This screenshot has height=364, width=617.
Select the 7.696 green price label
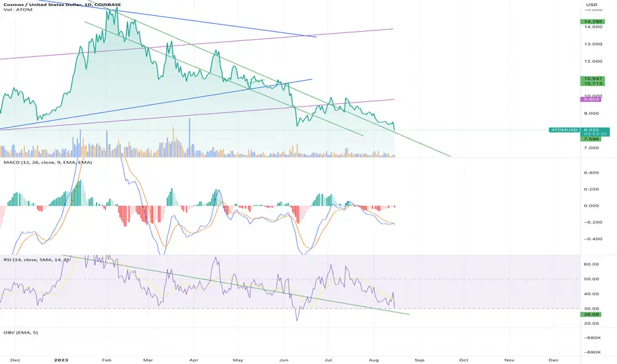[x=592, y=139]
